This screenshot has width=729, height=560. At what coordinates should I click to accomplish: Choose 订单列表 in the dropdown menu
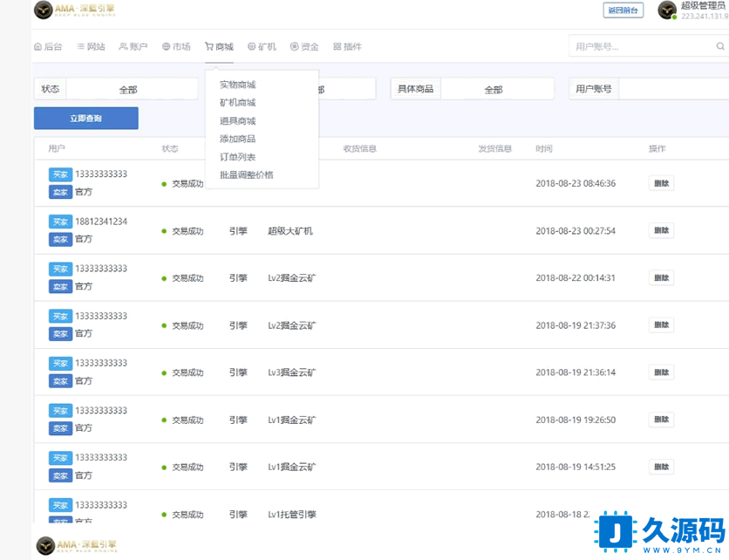(237, 157)
